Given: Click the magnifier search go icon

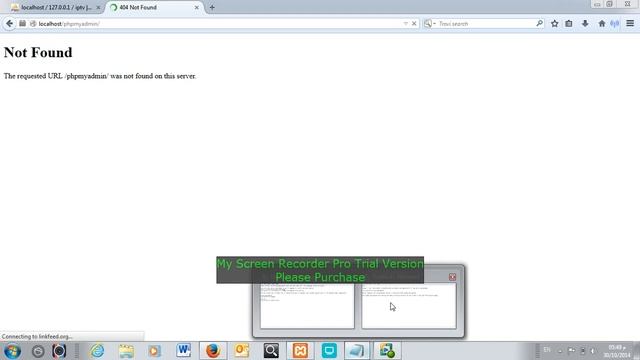Looking at the screenshot, I should 539,23.
